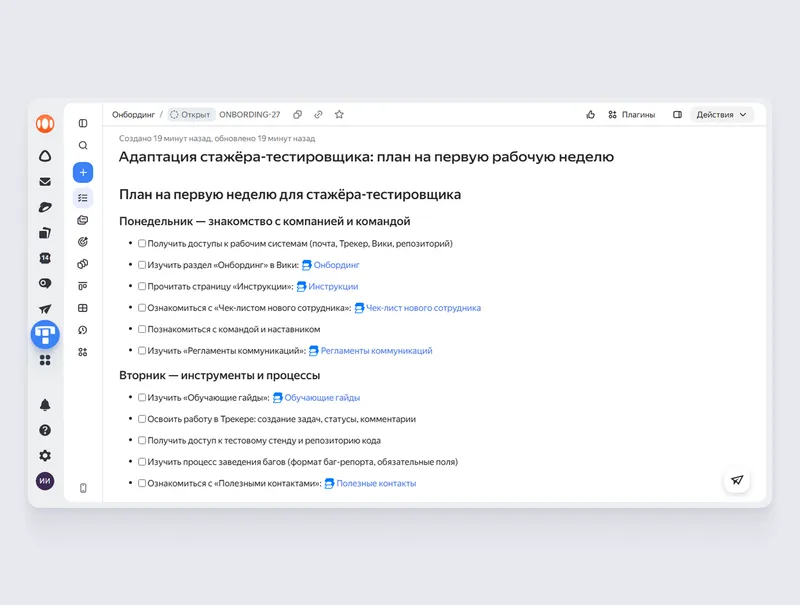The height and width of the screenshot is (605, 800).
Task: Click the issue key ONBORDING-27 text
Action: (x=250, y=115)
